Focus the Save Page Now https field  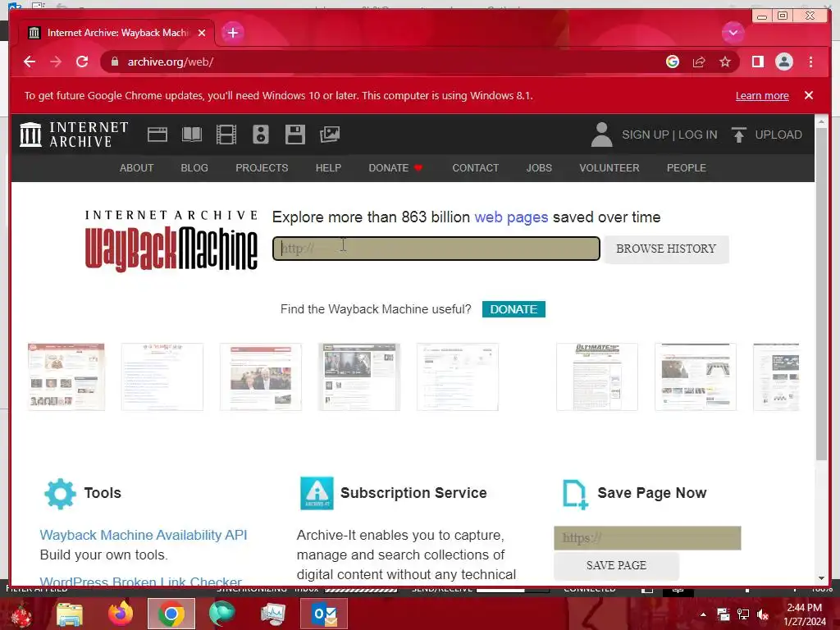click(647, 538)
